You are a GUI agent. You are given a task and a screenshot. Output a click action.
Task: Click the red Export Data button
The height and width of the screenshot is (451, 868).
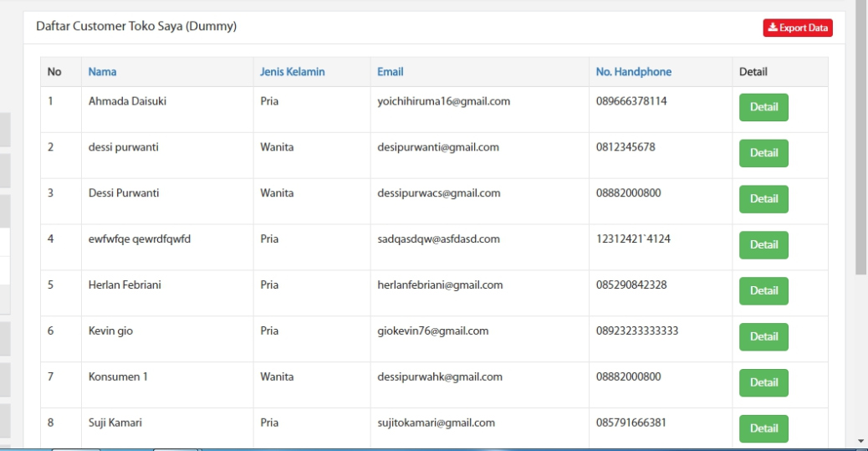pyautogui.click(x=798, y=28)
